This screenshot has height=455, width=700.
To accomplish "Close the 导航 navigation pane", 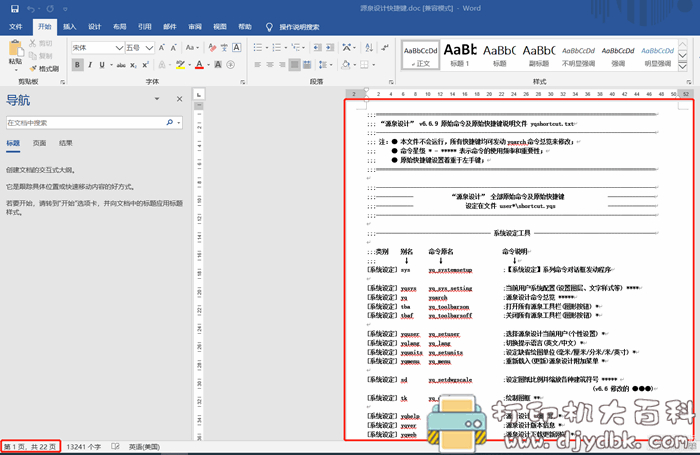I will click(179, 99).
